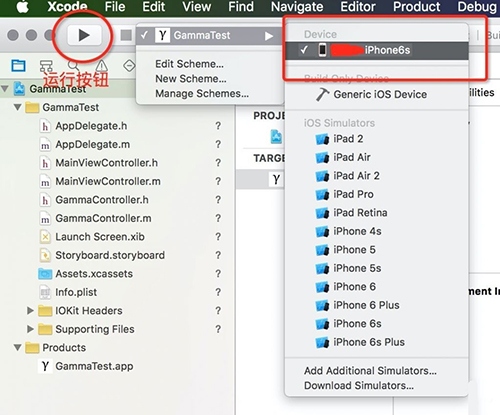Click Download Simulators… entry

click(359, 385)
